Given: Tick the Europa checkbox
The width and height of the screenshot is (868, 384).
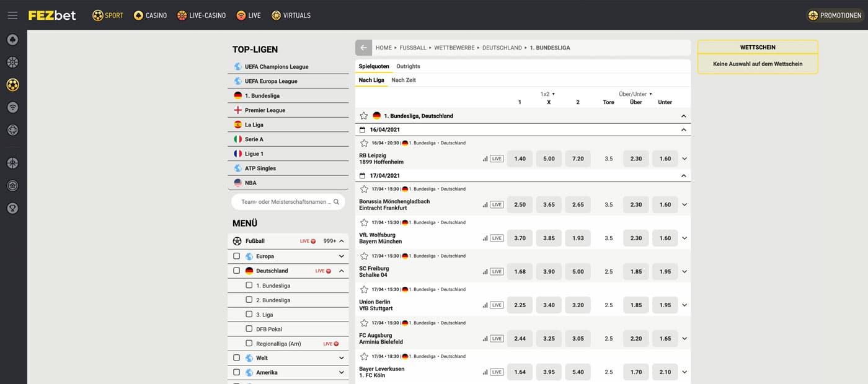Looking at the screenshot, I should click(x=236, y=256).
